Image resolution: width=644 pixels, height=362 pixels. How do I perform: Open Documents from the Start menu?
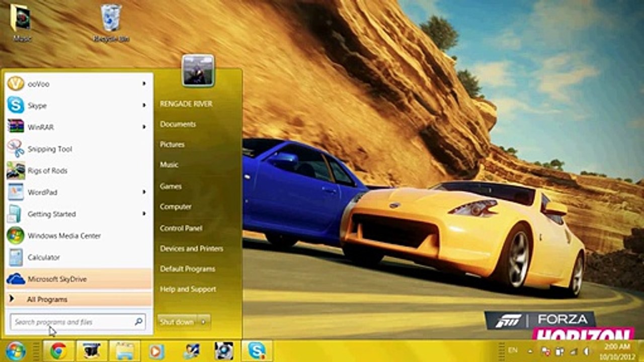coord(178,124)
